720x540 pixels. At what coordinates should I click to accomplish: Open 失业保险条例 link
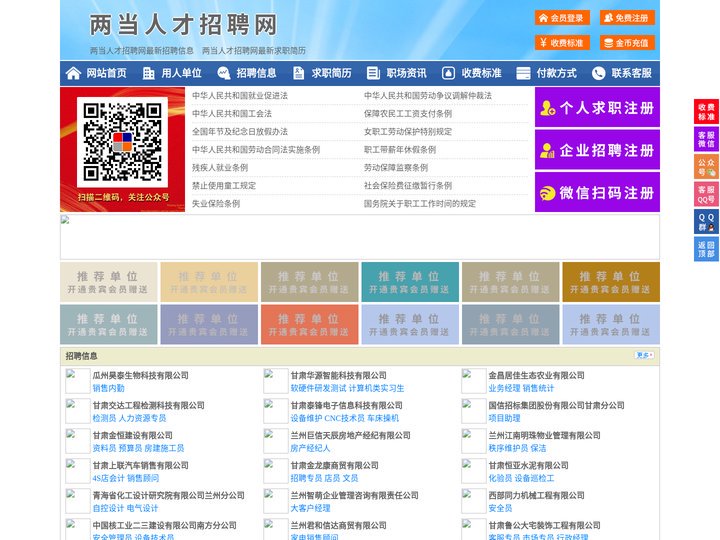[216, 203]
